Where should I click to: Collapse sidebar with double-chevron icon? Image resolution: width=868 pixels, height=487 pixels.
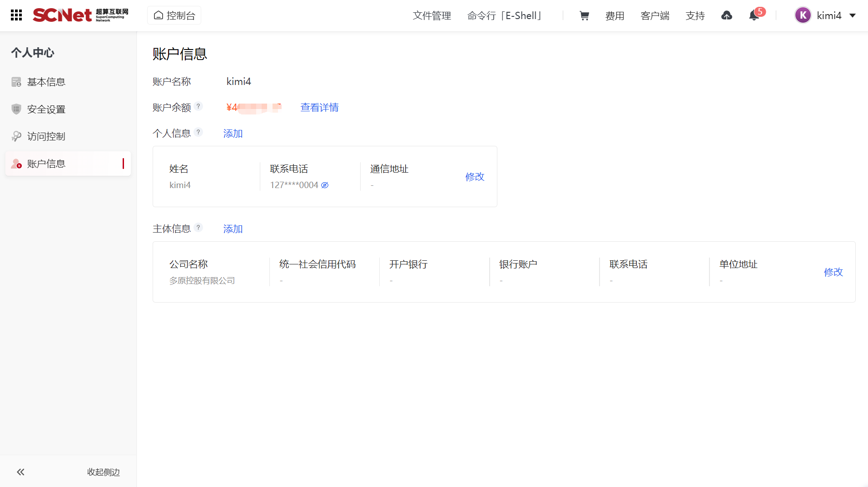pyautogui.click(x=20, y=472)
